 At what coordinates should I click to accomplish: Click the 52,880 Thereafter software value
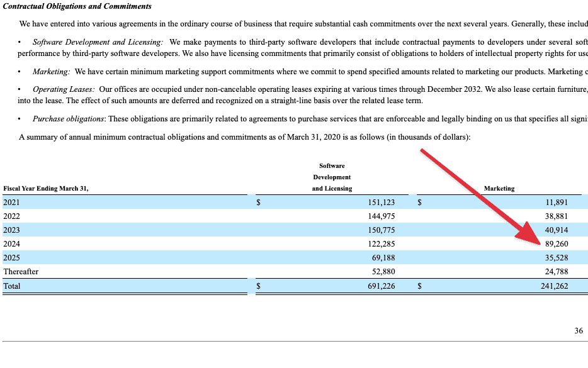tap(383, 272)
